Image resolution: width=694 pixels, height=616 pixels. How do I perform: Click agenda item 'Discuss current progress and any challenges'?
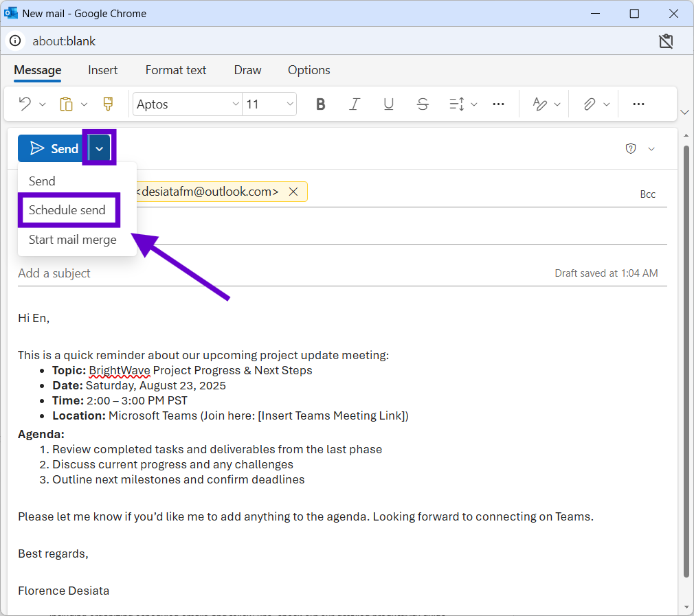(x=172, y=464)
